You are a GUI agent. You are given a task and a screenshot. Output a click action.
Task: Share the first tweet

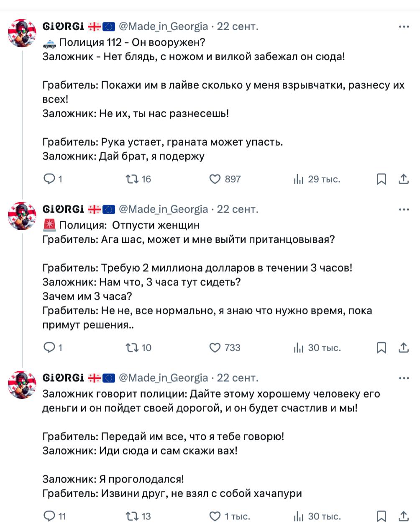coord(403,179)
